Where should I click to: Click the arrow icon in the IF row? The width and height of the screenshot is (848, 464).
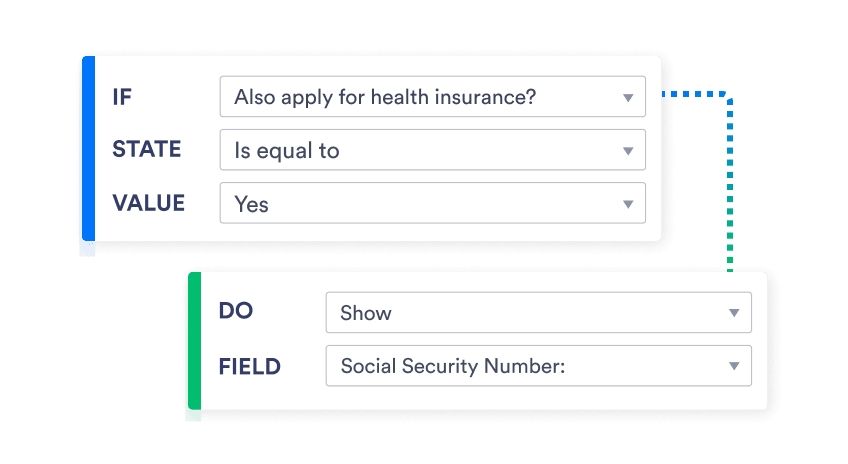628,98
